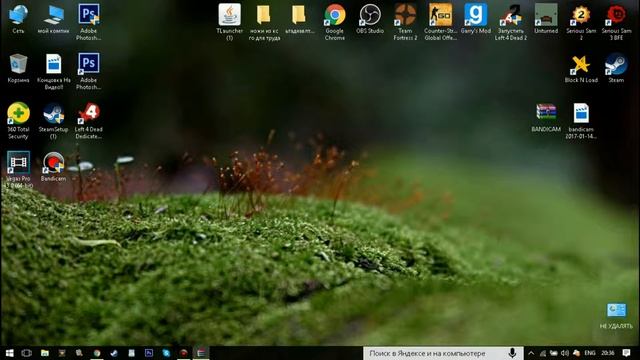Image resolution: width=640 pixels, height=360 pixels.
Task: Launch Counter-Strike Global Offensive shortcut
Action: tap(440, 22)
